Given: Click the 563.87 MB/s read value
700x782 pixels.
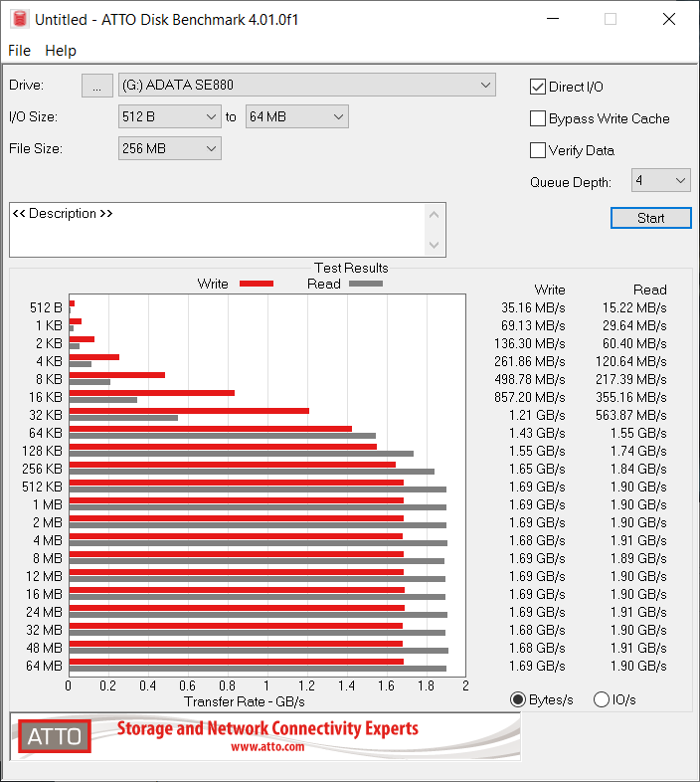Looking at the screenshot, I should point(630,416).
